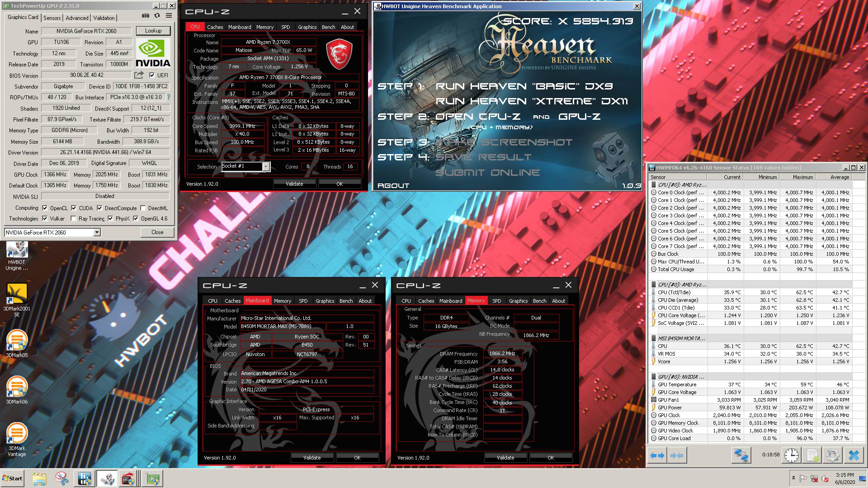Switch to the Advanced tab in GPU-Z
868x488 pixels.
(x=77, y=18)
